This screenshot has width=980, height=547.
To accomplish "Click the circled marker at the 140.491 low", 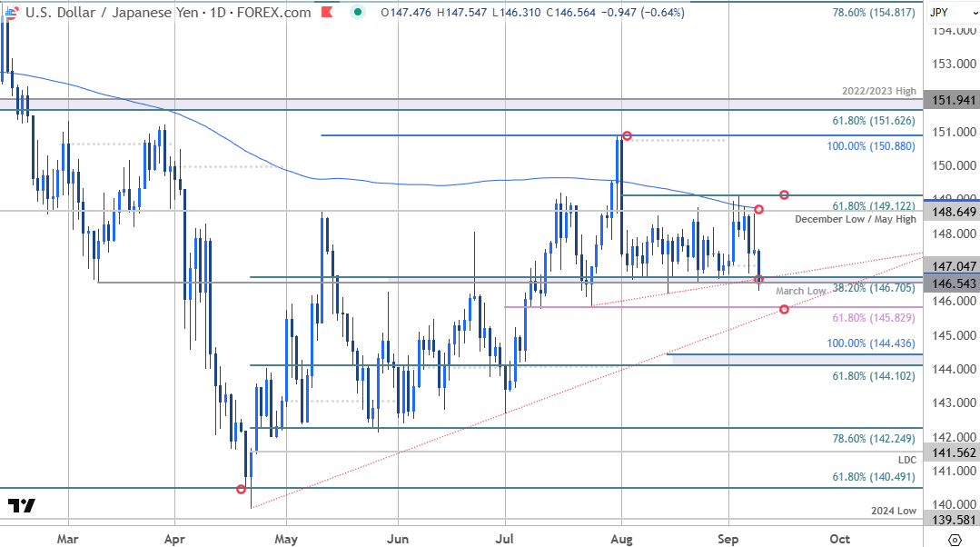I will [x=241, y=489].
